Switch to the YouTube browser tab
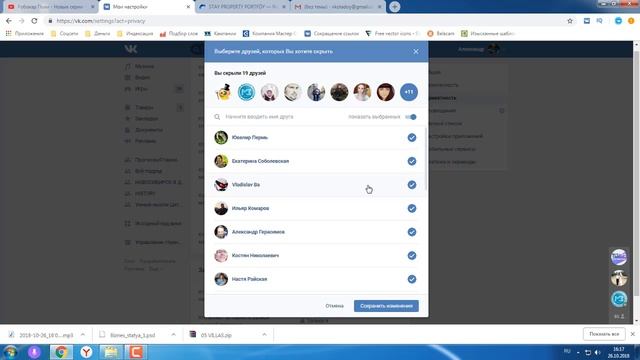The image size is (640, 360). point(50,7)
